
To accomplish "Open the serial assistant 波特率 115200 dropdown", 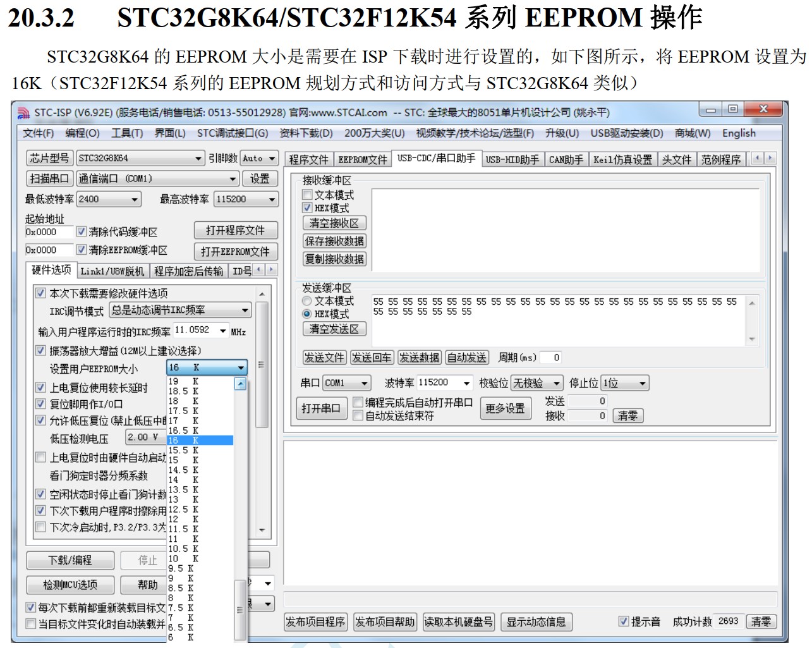I will pos(466,383).
